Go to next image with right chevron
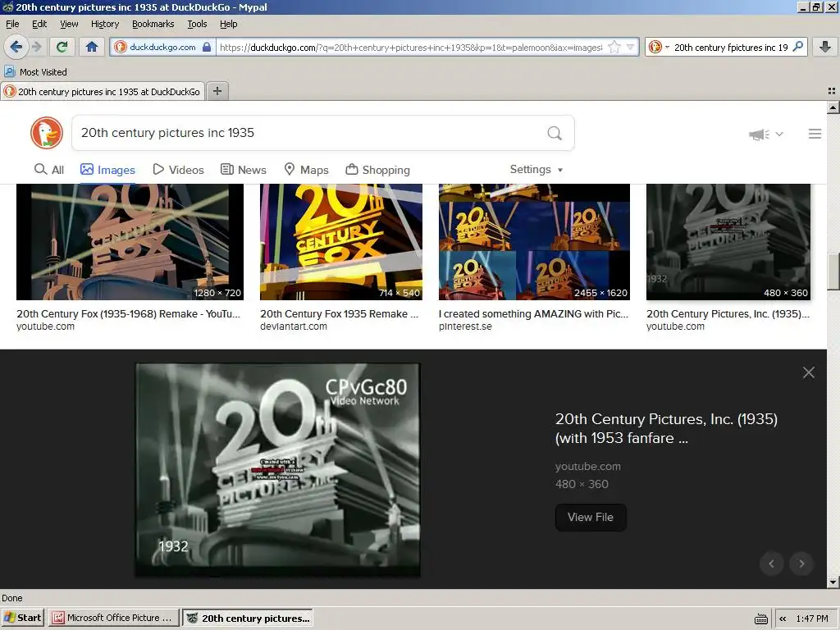This screenshot has width=840, height=630. pos(801,564)
